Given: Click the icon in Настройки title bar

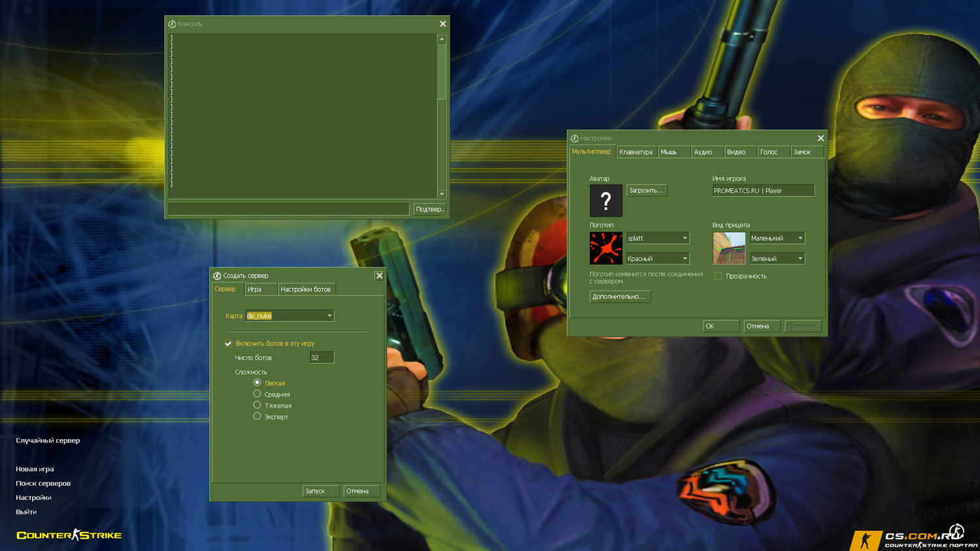Looking at the screenshot, I should [575, 139].
